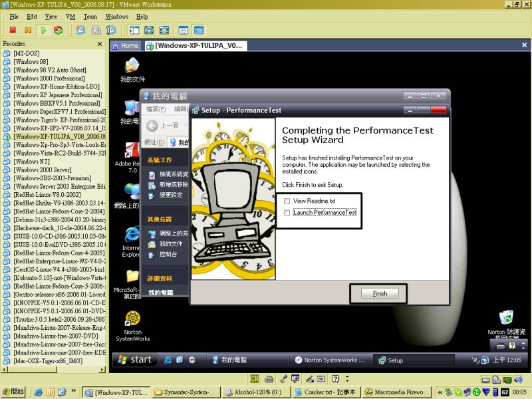Select the Norton protected recycle bin icon
This screenshot has width=532, height=399.
(506, 325)
